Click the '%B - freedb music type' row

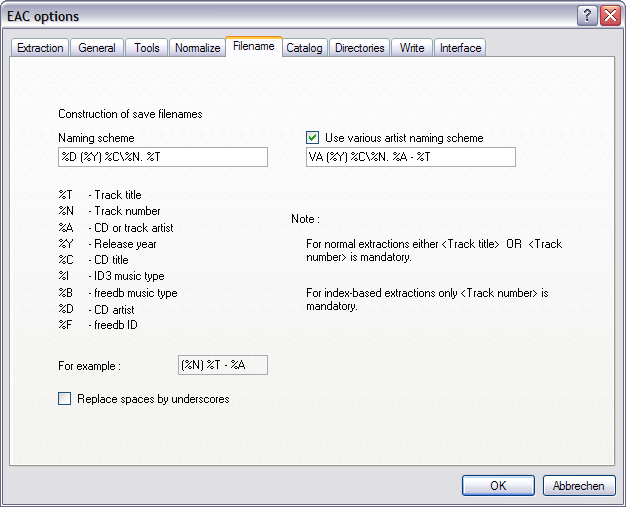(118, 293)
